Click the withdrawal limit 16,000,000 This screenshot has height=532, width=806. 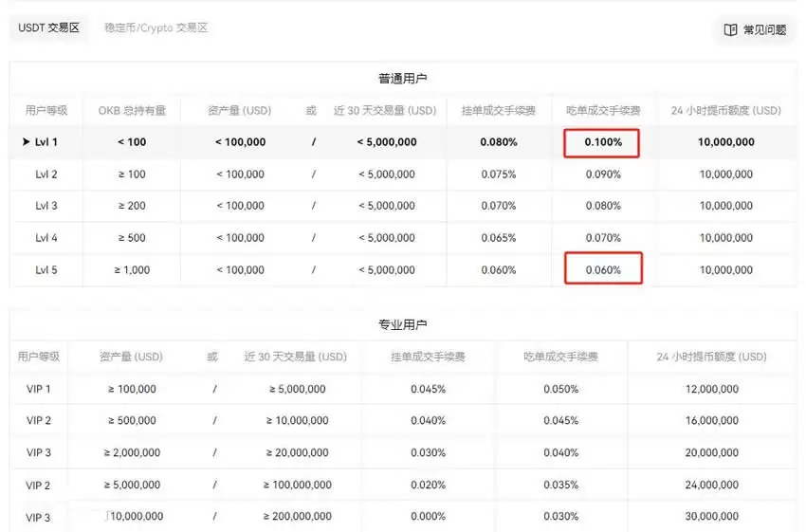point(712,420)
